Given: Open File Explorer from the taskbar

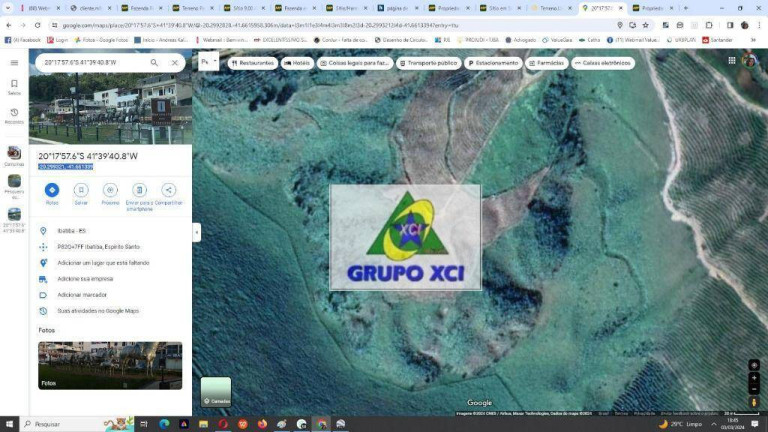Looking at the screenshot, I should click(203, 424).
